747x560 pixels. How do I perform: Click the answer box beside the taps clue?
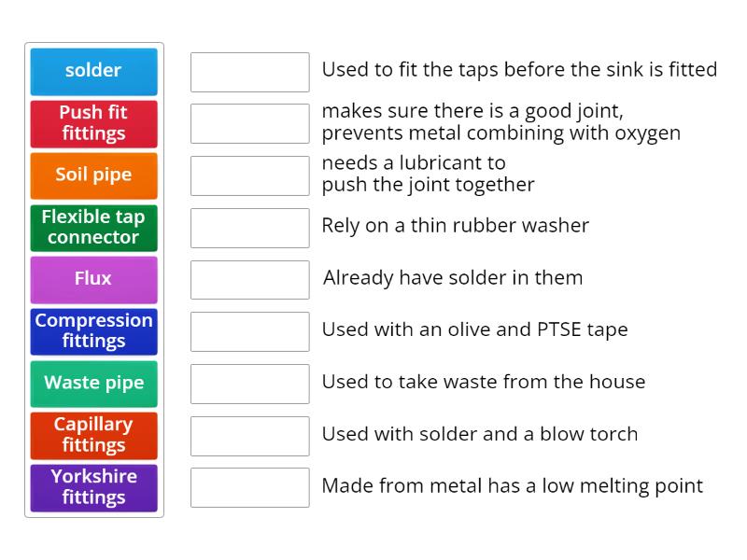coord(249,70)
